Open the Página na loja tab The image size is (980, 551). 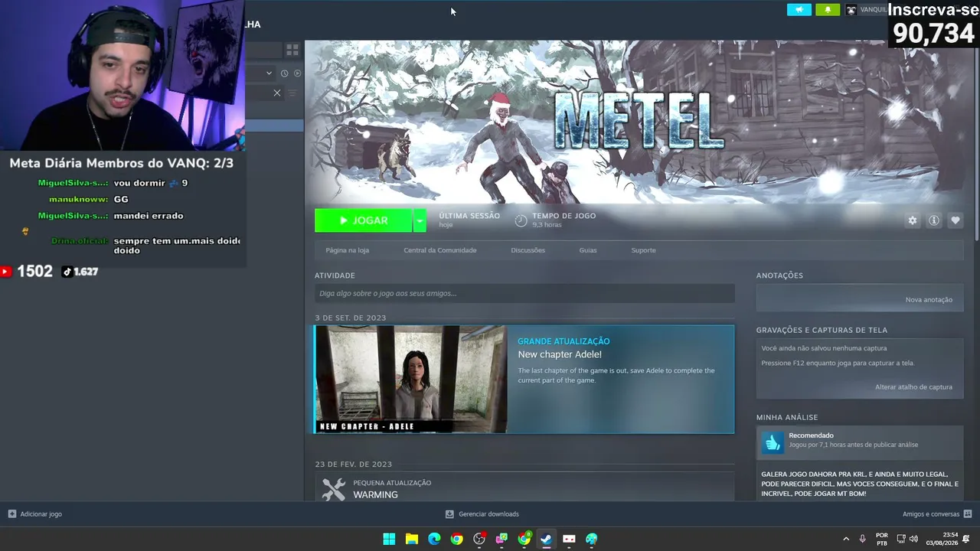pyautogui.click(x=348, y=250)
